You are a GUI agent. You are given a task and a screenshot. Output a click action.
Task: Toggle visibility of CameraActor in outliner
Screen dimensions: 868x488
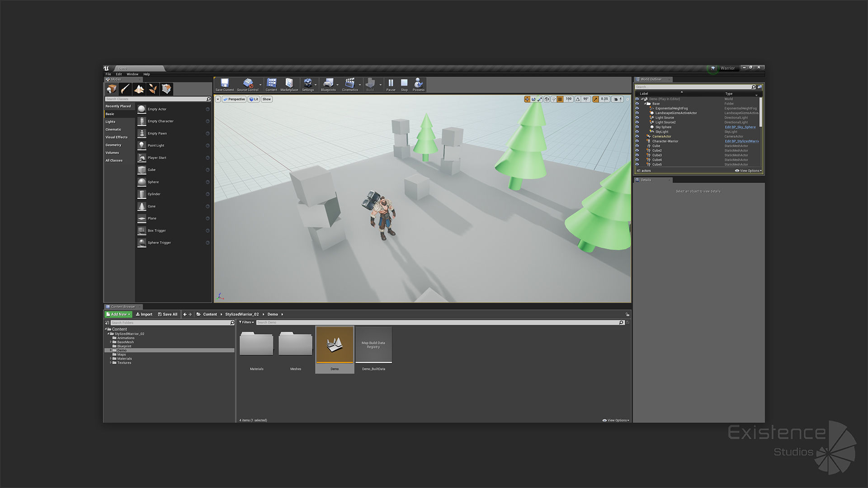click(637, 136)
